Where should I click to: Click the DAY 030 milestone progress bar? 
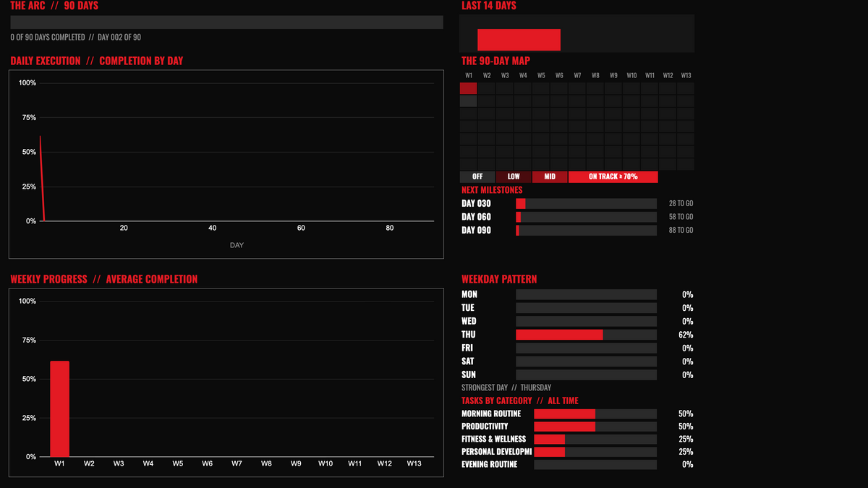(x=586, y=204)
